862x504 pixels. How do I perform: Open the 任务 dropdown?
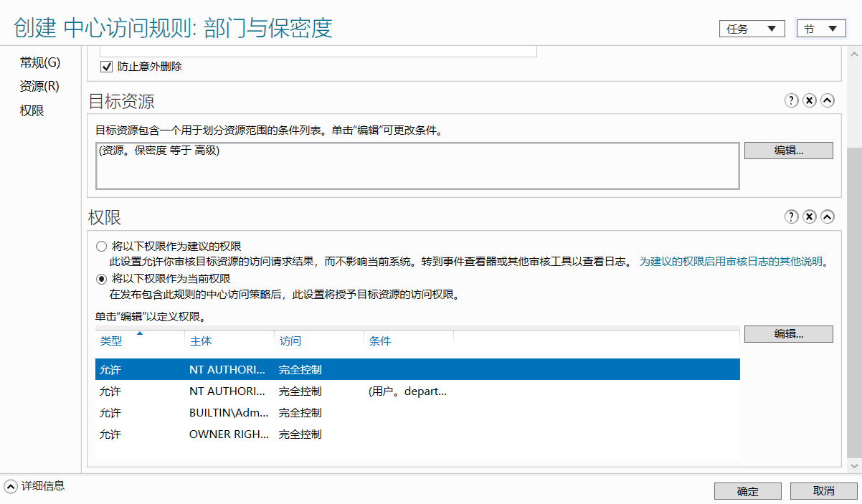[751, 29]
